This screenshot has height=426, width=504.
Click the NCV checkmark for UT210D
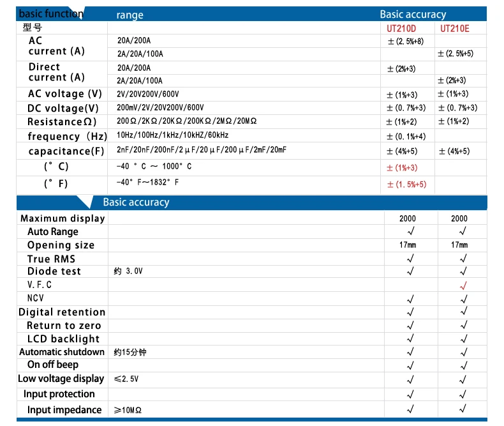tap(410, 300)
